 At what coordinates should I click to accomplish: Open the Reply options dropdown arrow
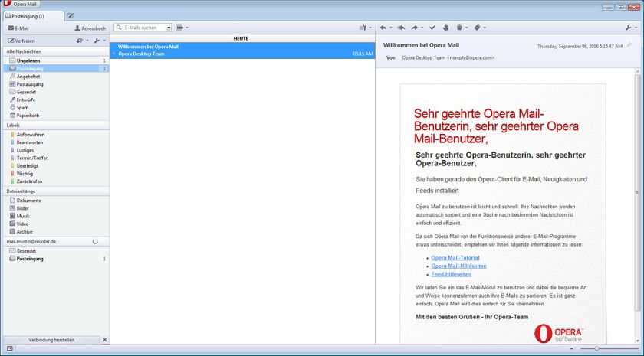390,28
